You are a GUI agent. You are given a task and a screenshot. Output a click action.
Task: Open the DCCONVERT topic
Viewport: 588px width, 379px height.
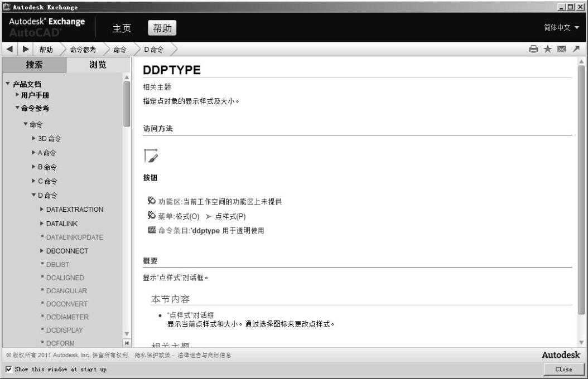coord(67,304)
